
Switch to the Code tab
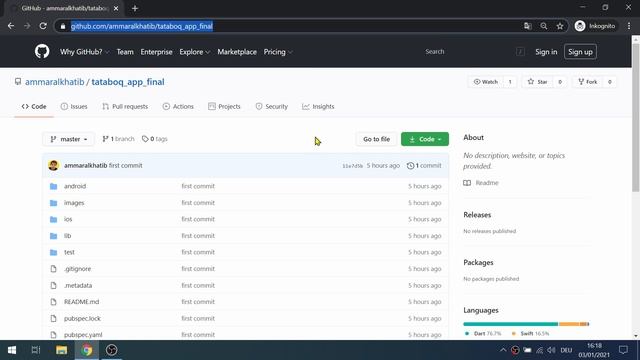pos(34,107)
